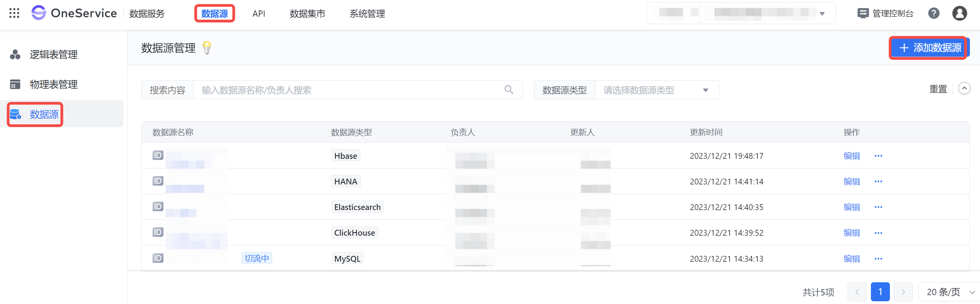Focus the data source name search field
Image resolution: width=980 pixels, height=304 pixels.
pos(349,90)
